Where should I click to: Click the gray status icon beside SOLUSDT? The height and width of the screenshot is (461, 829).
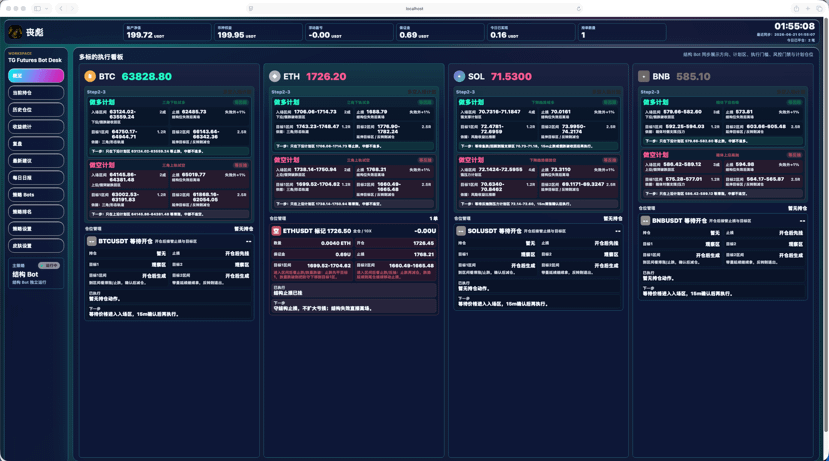(x=461, y=231)
